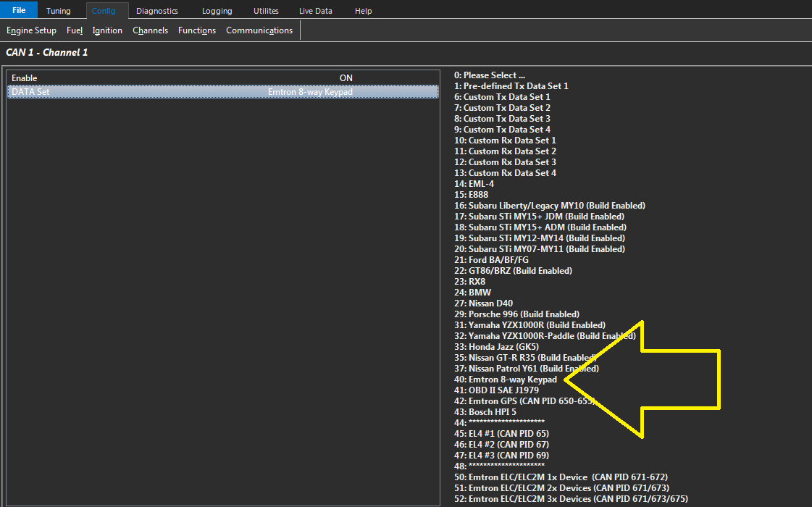Choose Porsche 996 data set
Screen dimensions: 812x507
(516, 314)
